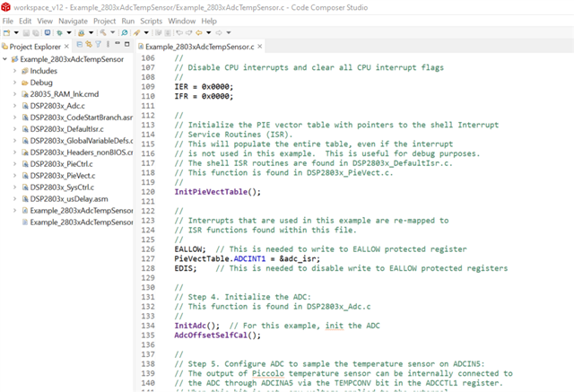
Task: Open the terminal monitor icon in toolbar
Action: click(48, 32)
